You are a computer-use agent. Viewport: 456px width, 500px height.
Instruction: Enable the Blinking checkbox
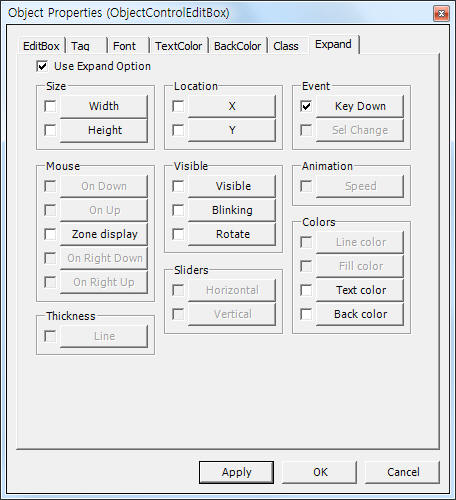(x=178, y=210)
